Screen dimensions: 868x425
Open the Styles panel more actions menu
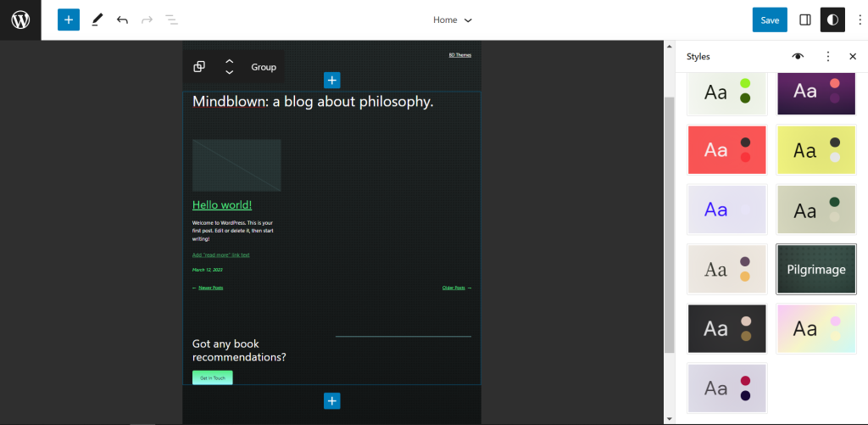[828, 56]
